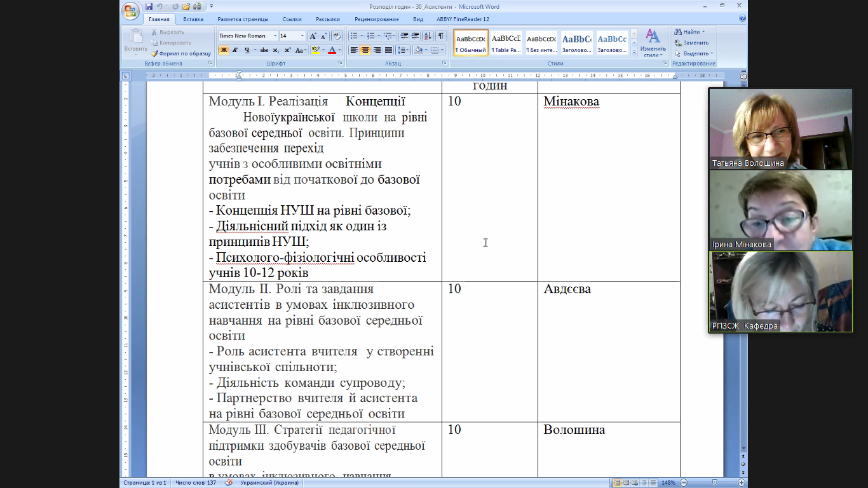Clear formatting with the eraser icon

click(x=337, y=36)
